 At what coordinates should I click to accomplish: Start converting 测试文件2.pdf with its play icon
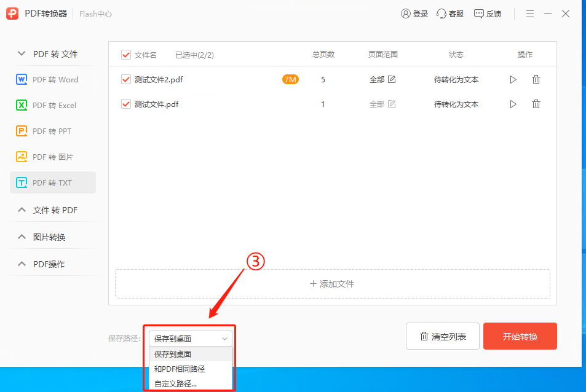point(513,79)
